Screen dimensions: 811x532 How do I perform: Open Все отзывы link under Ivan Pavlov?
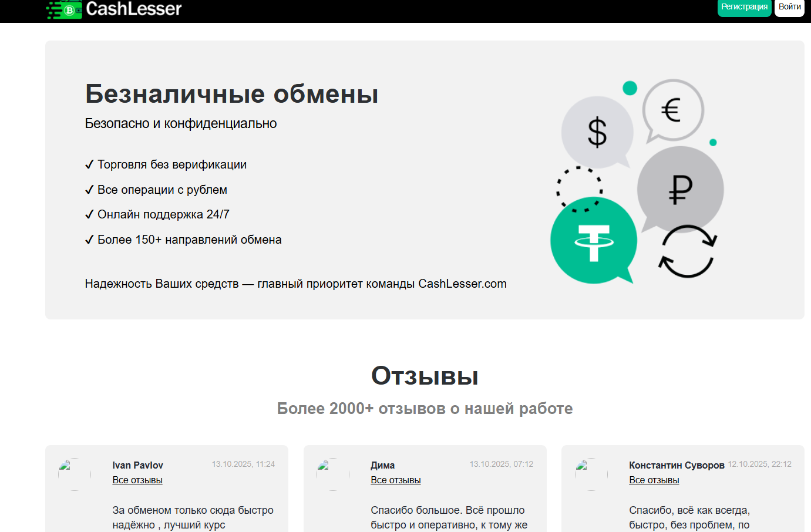point(137,480)
